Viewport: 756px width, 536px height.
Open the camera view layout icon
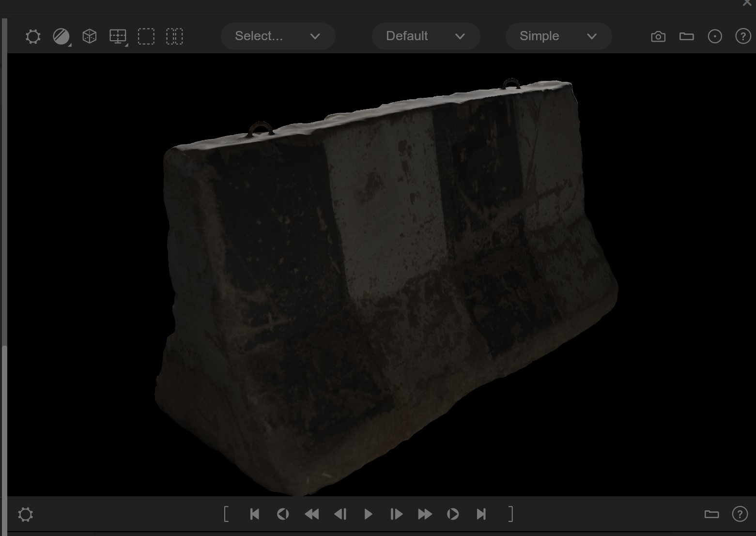[x=118, y=36]
